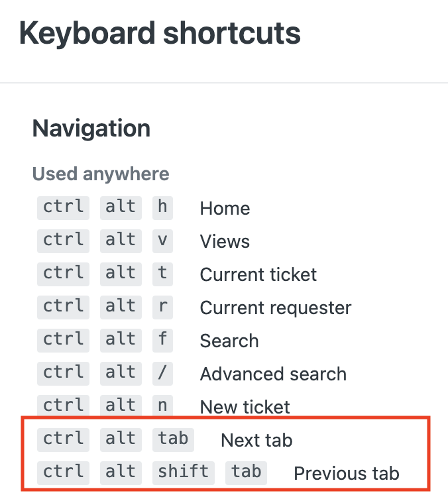The width and height of the screenshot is (448, 501).
Task: Click the 'h' key badge
Action: pyautogui.click(x=162, y=207)
